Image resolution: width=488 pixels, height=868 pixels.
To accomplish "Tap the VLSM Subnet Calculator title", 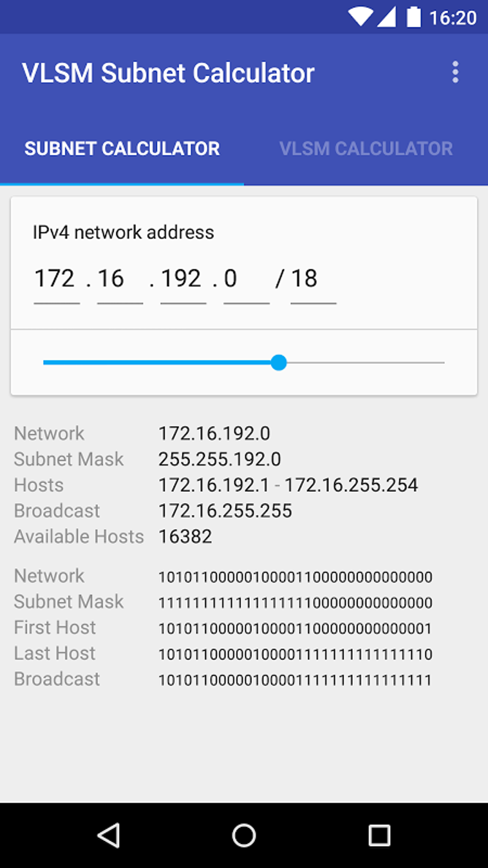I will coord(168,73).
